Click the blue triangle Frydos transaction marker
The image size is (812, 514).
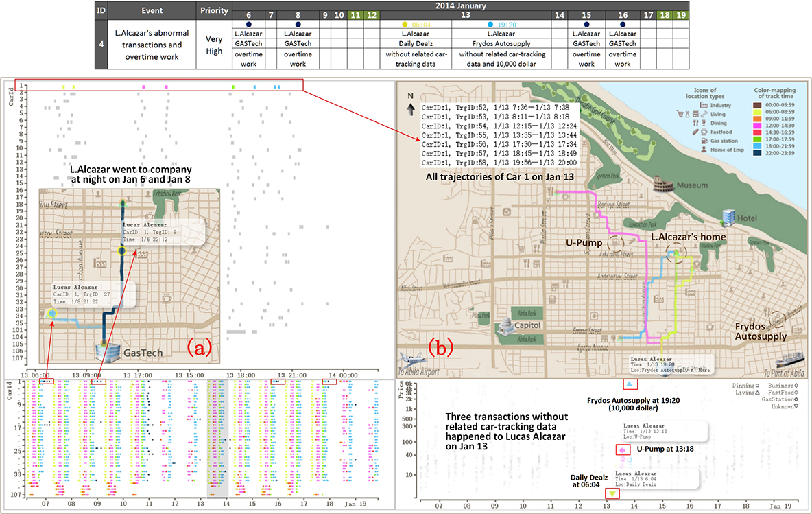point(629,384)
